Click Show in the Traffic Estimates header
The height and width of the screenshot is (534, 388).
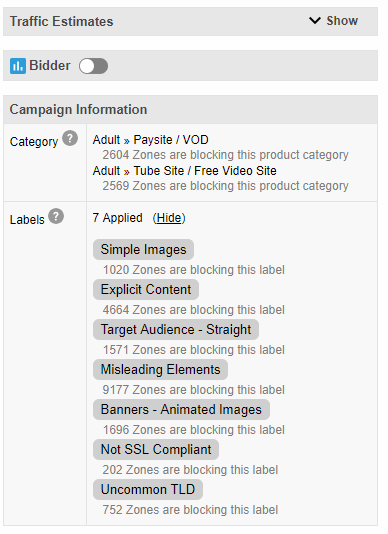pyautogui.click(x=342, y=21)
